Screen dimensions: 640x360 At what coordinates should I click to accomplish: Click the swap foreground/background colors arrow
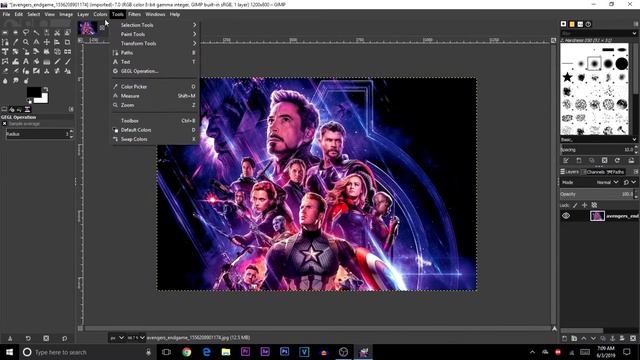tap(46, 89)
